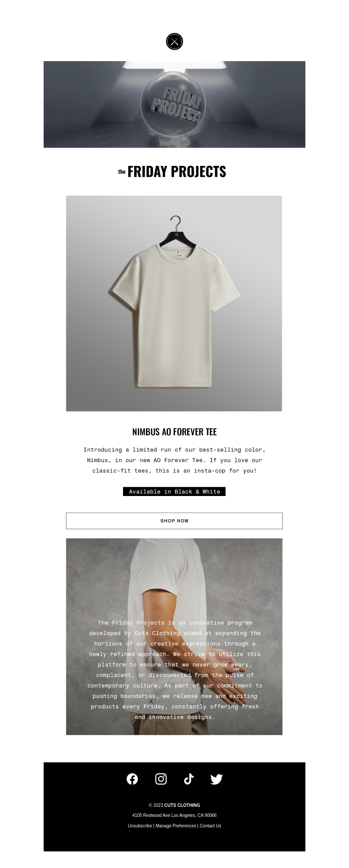Click the product intro paragraph

[174, 460]
